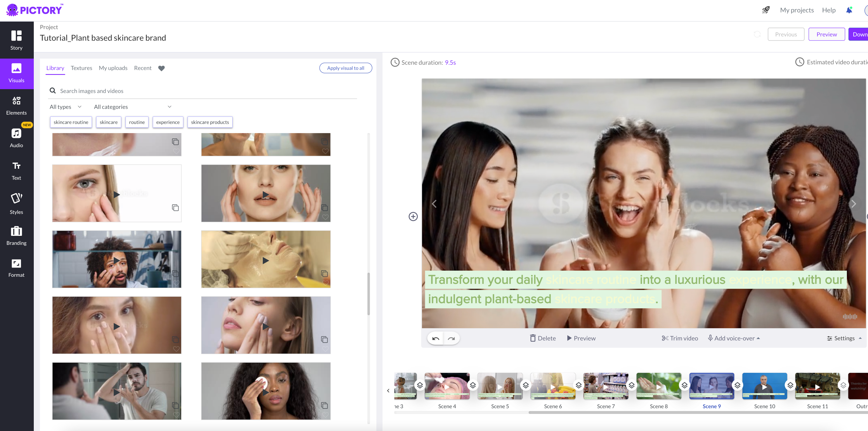Copy icon on eye close-up video
This screenshot has width=868, height=431.
click(x=175, y=207)
